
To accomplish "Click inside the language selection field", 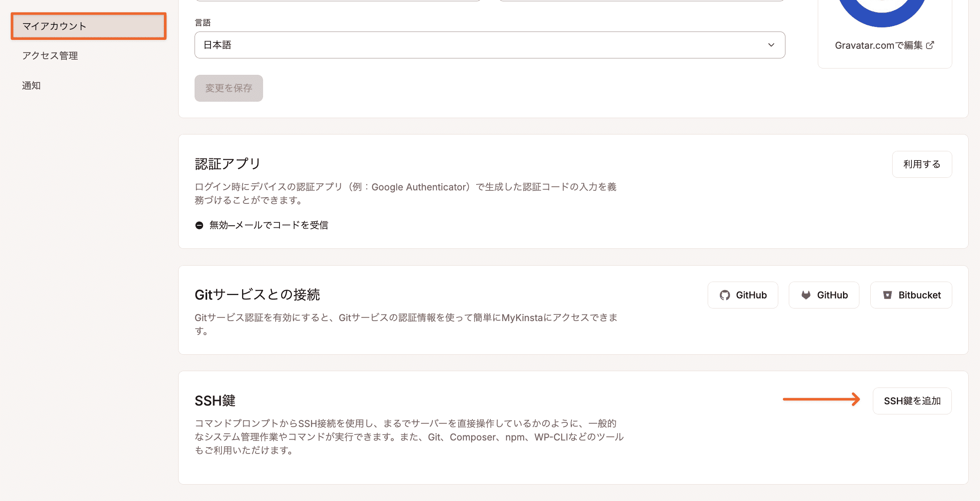I will click(487, 45).
